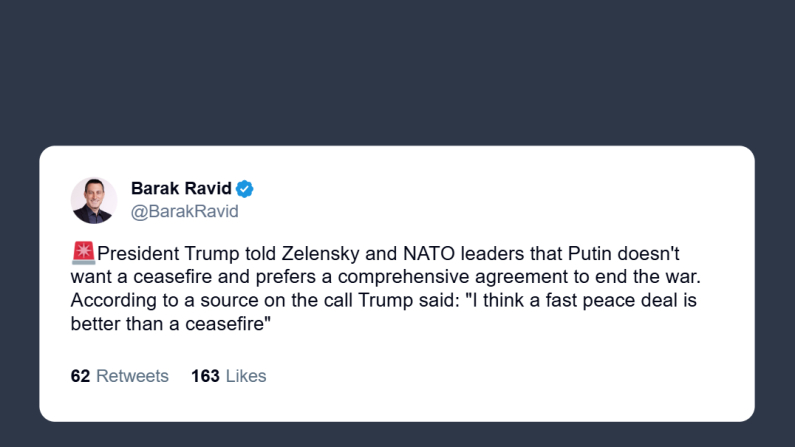The width and height of the screenshot is (795, 447).
Task: Open the @BarakRavid handle link
Action: pyautogui.click(x=184, y=212)
